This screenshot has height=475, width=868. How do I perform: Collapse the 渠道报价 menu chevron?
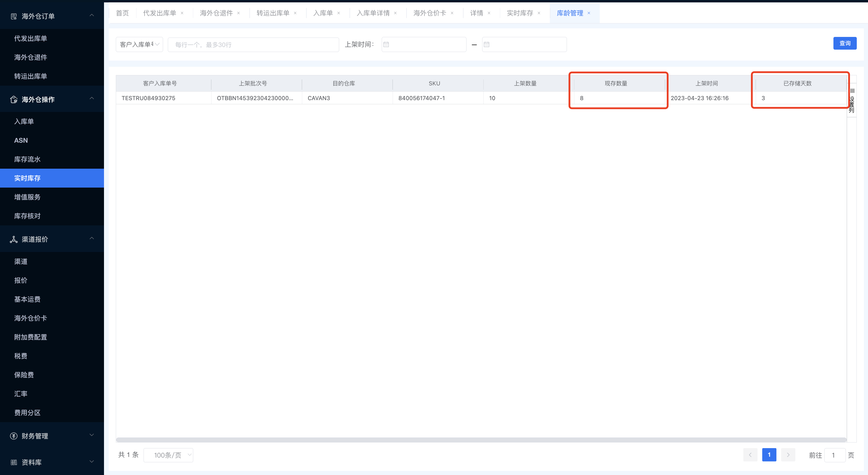click(x=92, y=238)
